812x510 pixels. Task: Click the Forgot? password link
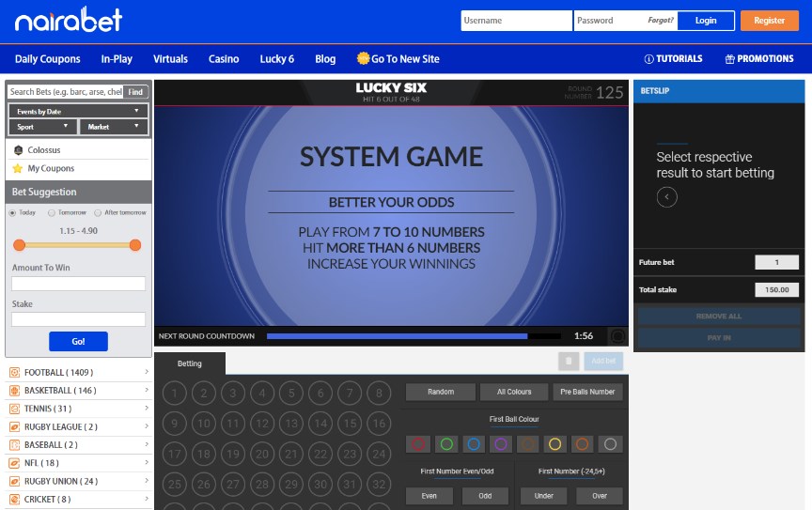coord(661,20)
